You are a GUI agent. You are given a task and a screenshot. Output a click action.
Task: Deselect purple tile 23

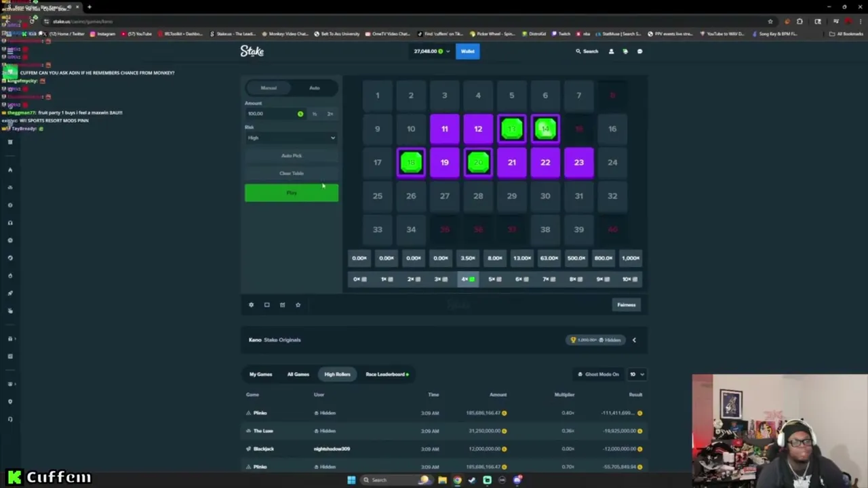579,163
